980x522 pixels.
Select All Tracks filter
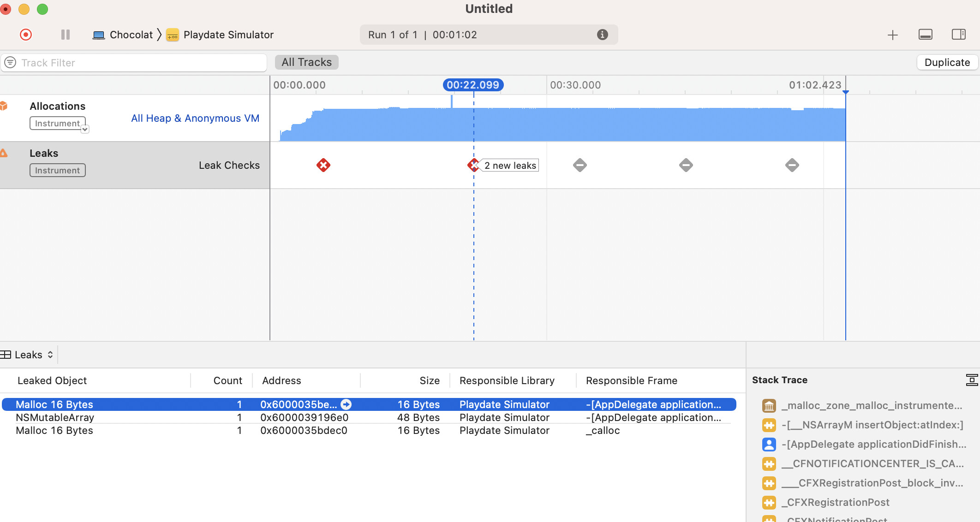pos(306,62)
